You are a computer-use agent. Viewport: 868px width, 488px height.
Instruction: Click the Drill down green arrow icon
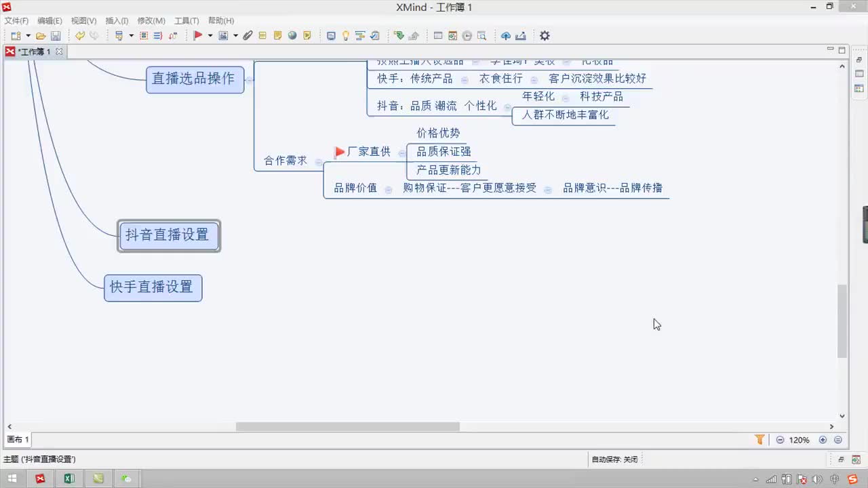pyautogui.click(x=399, y=36)
